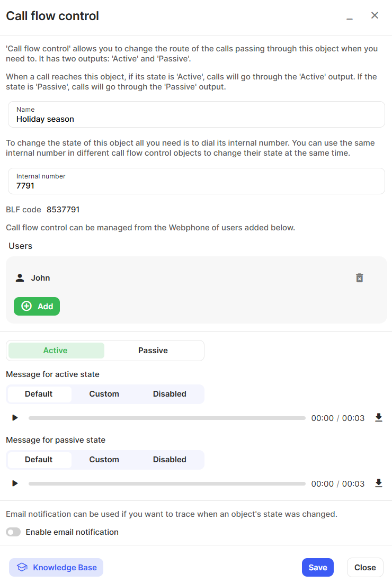Play the active state message audio
The image size is (392, 583).
point(15,418)
